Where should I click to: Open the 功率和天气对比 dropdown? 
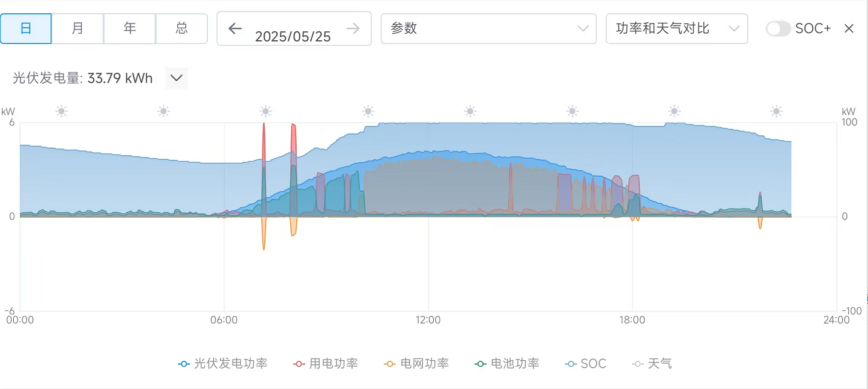676,28
